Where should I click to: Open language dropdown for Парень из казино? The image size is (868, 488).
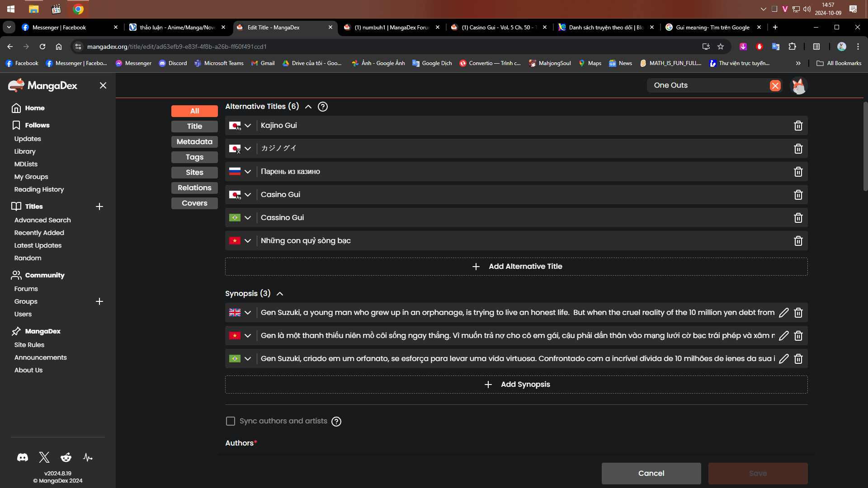click(247, 172)
